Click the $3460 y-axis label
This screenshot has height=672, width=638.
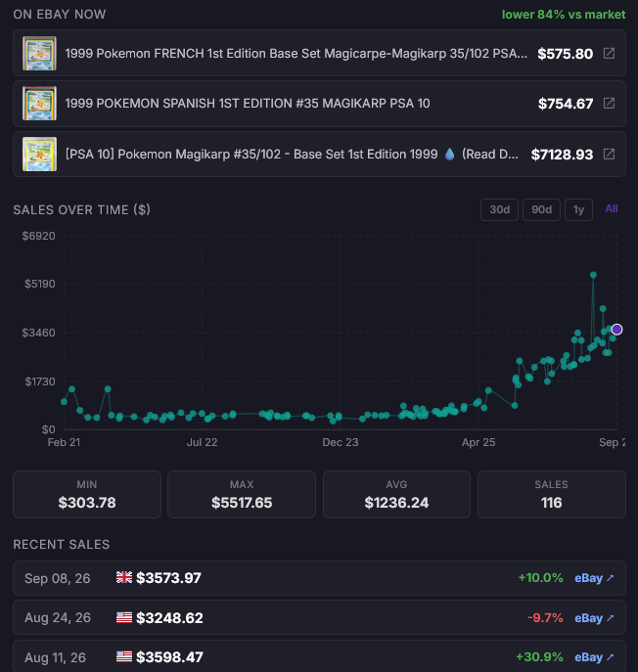[38, 333]
